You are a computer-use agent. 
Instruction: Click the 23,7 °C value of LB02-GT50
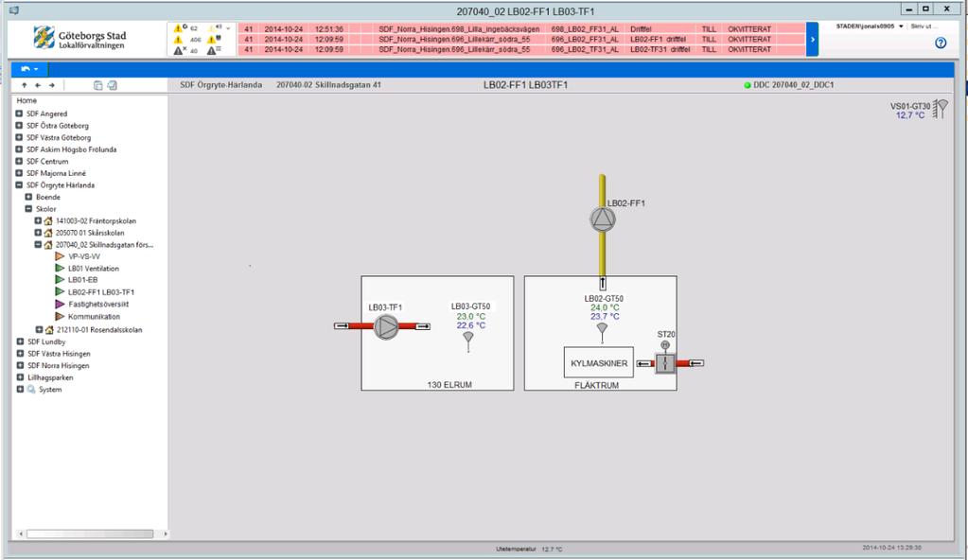605,316
